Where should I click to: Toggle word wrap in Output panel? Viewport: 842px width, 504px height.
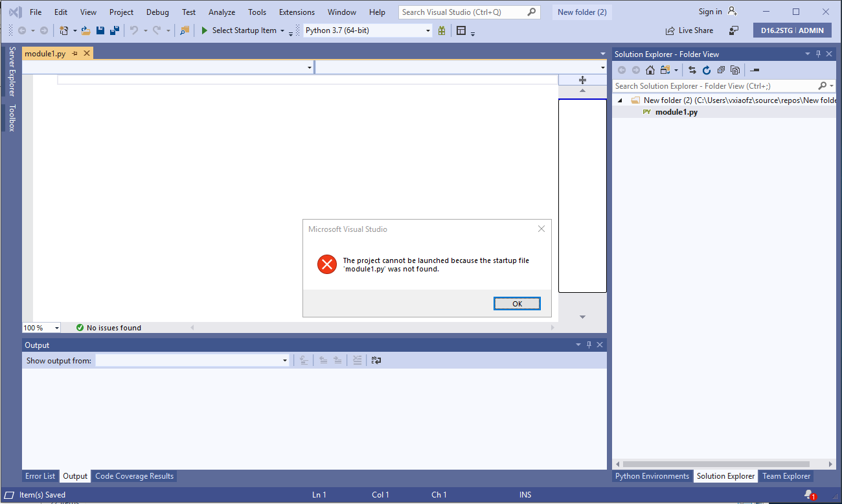[x=376, y=360]
